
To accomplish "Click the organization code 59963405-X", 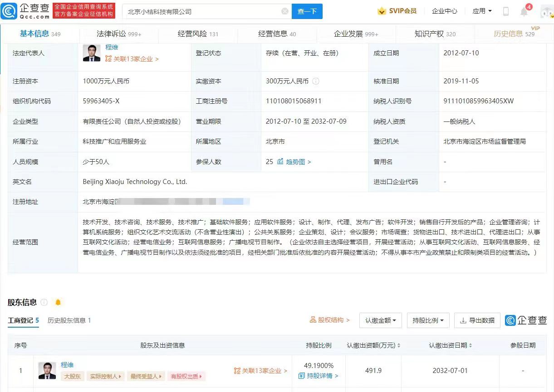I will pyautogui.click(x=101, y=101).
